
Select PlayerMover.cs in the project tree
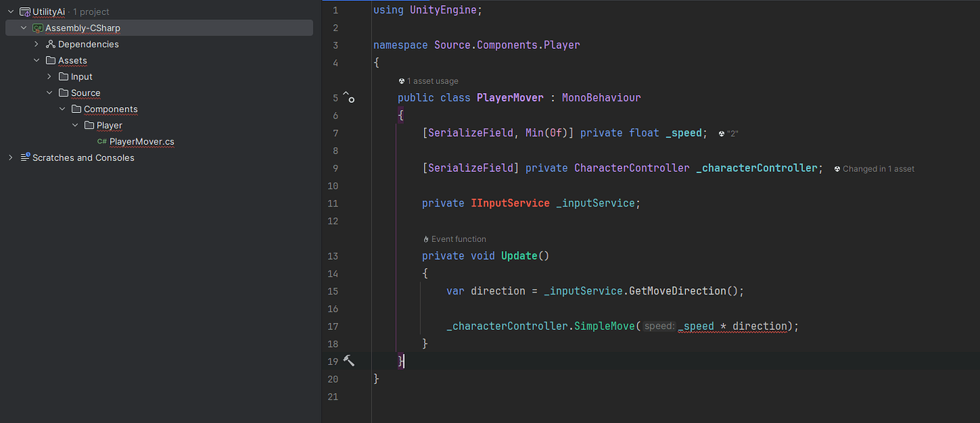(x=142, y=141)
